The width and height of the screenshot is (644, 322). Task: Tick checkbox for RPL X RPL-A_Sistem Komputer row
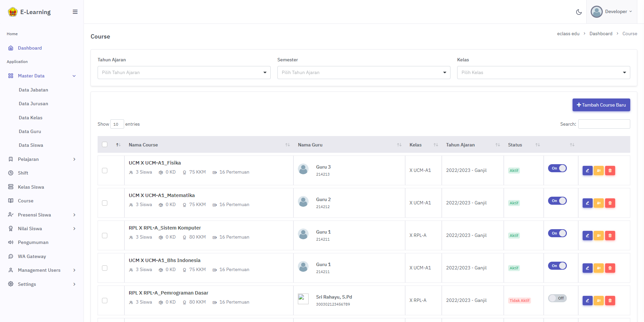click(x=105, y=236)
